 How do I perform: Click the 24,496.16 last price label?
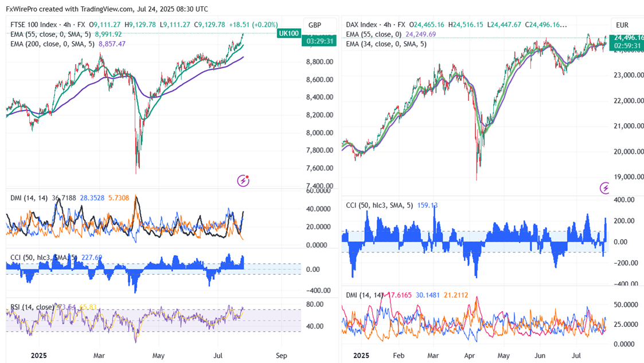click(x=627, y=37)
